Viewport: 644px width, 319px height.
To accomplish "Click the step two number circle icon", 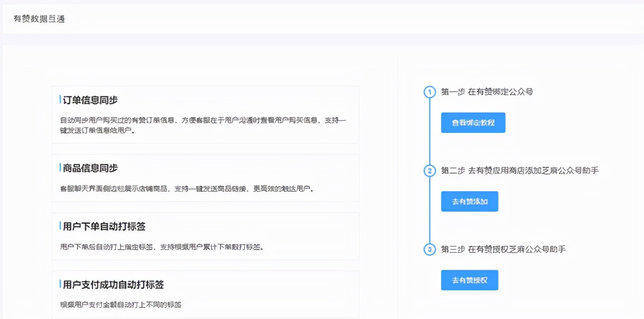I will [429, 171].
